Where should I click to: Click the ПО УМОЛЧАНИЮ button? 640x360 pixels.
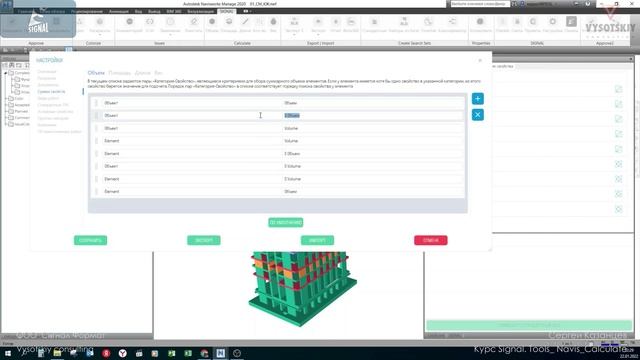click(x=286, y=222)
